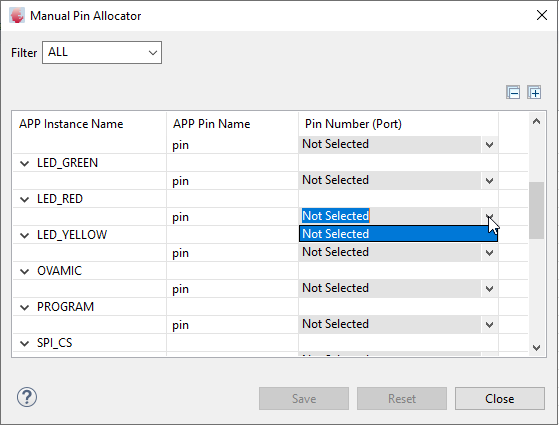Click the scrollbar down arrow
The image size is (560, 426).
(x=536, y=347)
